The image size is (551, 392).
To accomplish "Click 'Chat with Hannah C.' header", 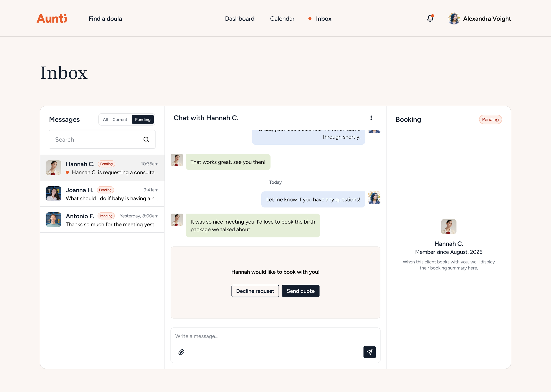I will [206, 118].
